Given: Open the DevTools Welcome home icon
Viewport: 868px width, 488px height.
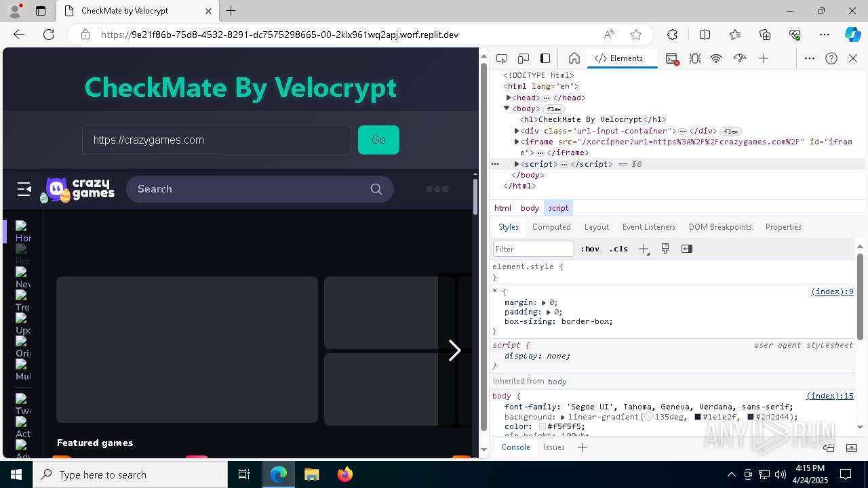Looking at the screenshot, I should coord(574,58).
